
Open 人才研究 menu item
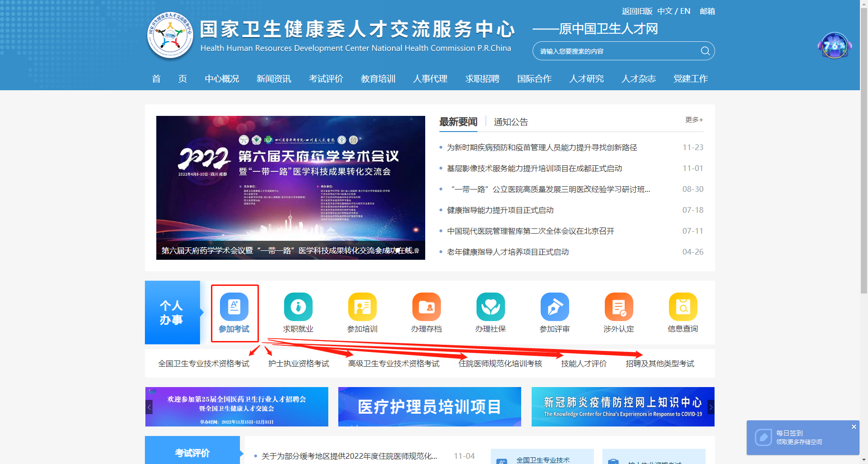coord(587,79)
